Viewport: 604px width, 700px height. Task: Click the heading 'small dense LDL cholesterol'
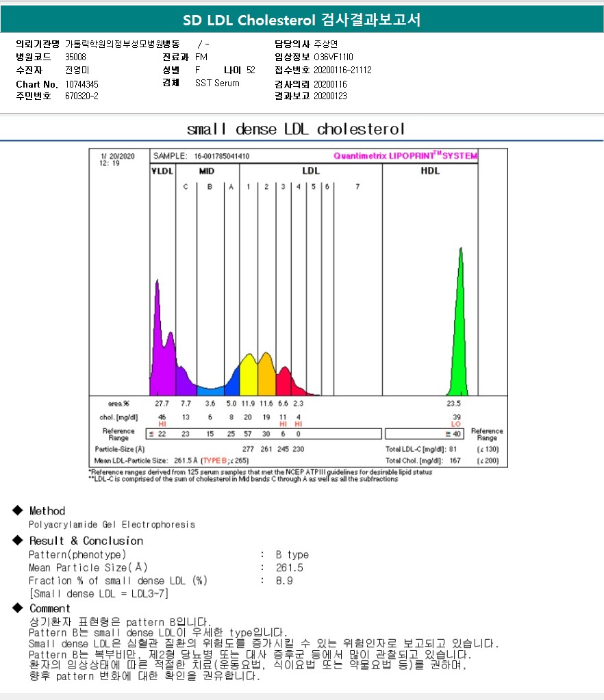296,129
